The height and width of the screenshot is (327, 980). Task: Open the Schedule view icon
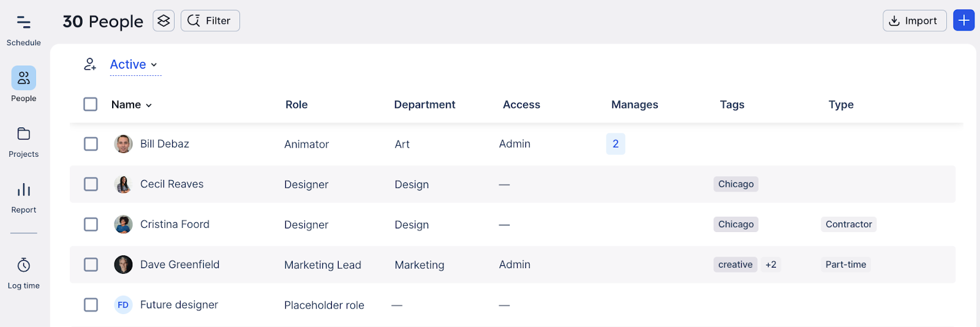coord(23,23)
